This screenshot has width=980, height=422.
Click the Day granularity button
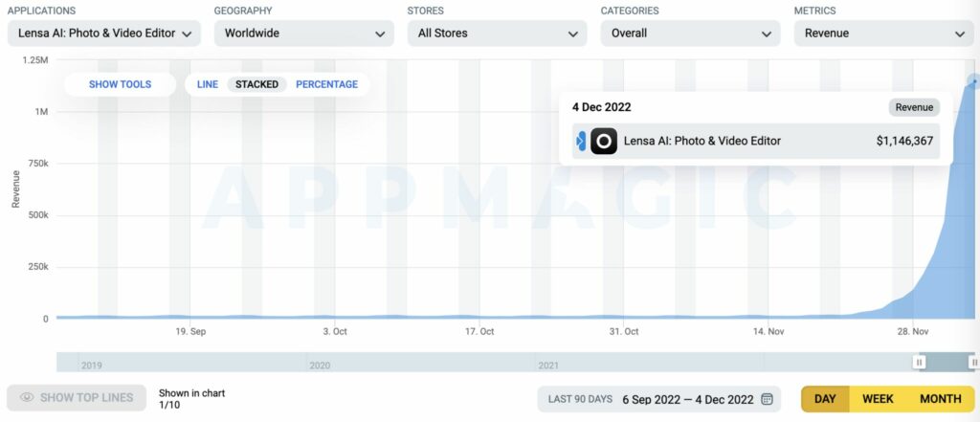825,399
